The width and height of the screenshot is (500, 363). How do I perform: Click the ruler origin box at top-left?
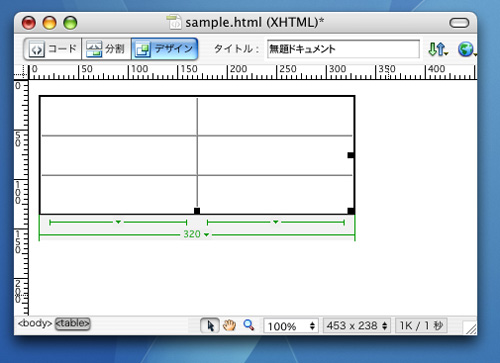21,72
